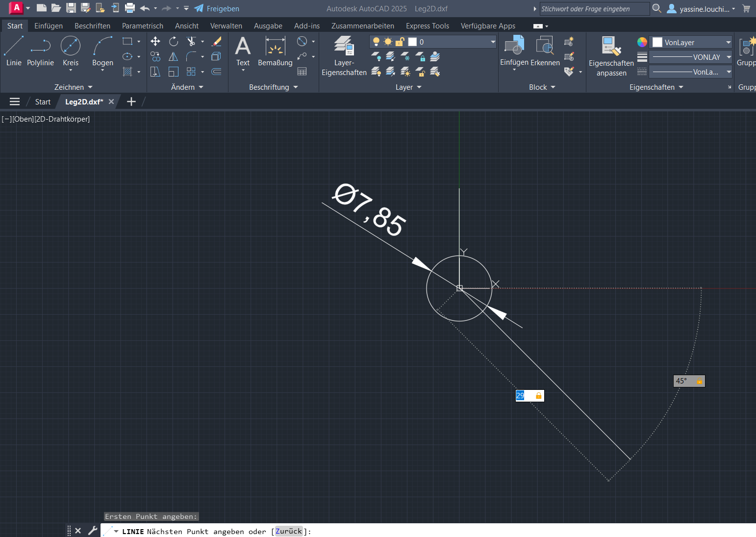
Task: Switch to the Beschriften ribbon tab
Action: [92, 26]
